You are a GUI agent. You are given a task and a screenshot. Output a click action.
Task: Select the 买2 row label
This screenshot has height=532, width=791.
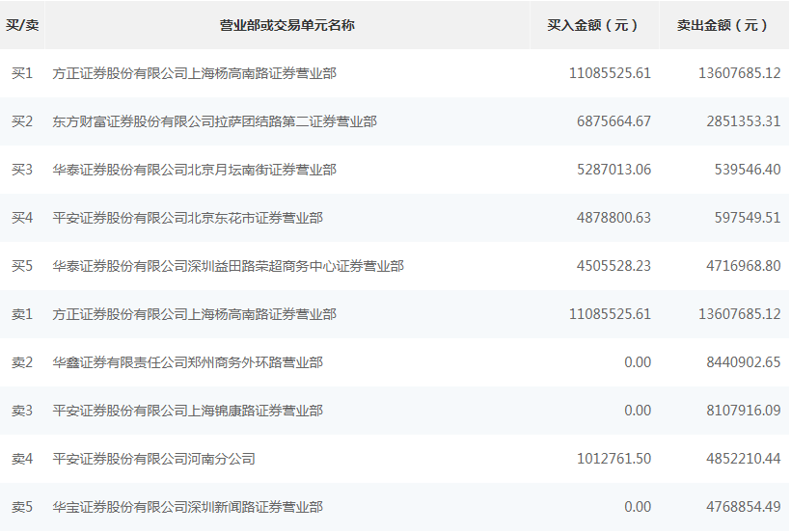tap(22, 121)
